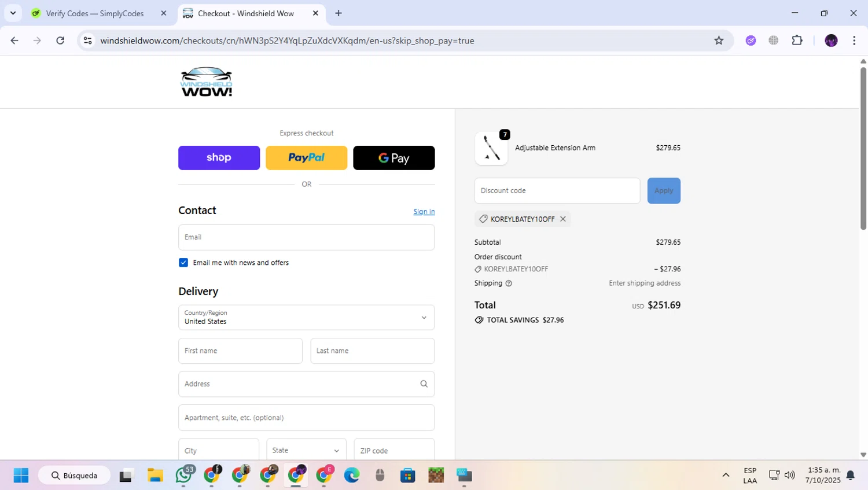Open the purple extension icon

pyautogui.click(x=751, y=40)
